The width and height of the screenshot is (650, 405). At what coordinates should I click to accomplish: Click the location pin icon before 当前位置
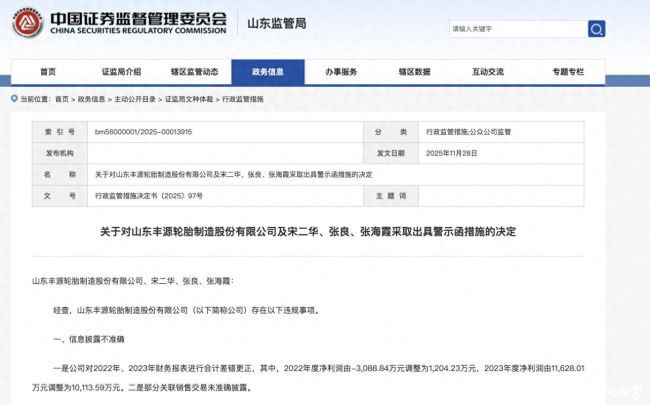click(x=13, y=99)
